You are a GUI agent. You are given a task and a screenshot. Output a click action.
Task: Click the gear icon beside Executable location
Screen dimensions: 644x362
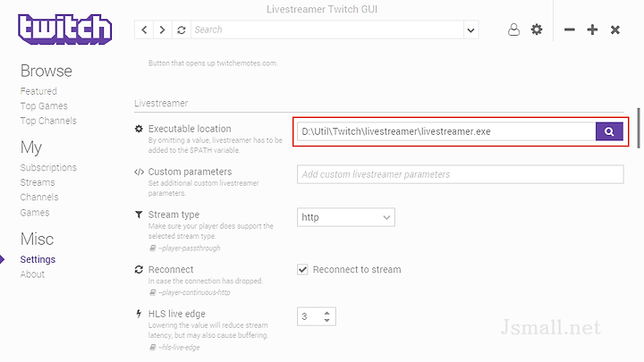pos(139,129)
